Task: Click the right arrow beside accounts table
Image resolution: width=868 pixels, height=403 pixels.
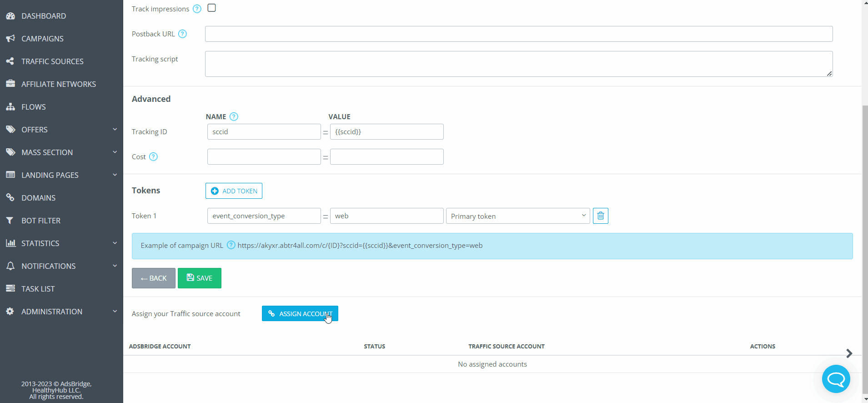Action: 849,353
